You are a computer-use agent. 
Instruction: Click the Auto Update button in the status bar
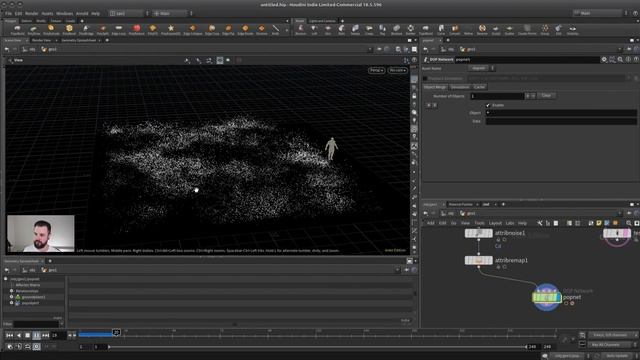click(617, 356)
